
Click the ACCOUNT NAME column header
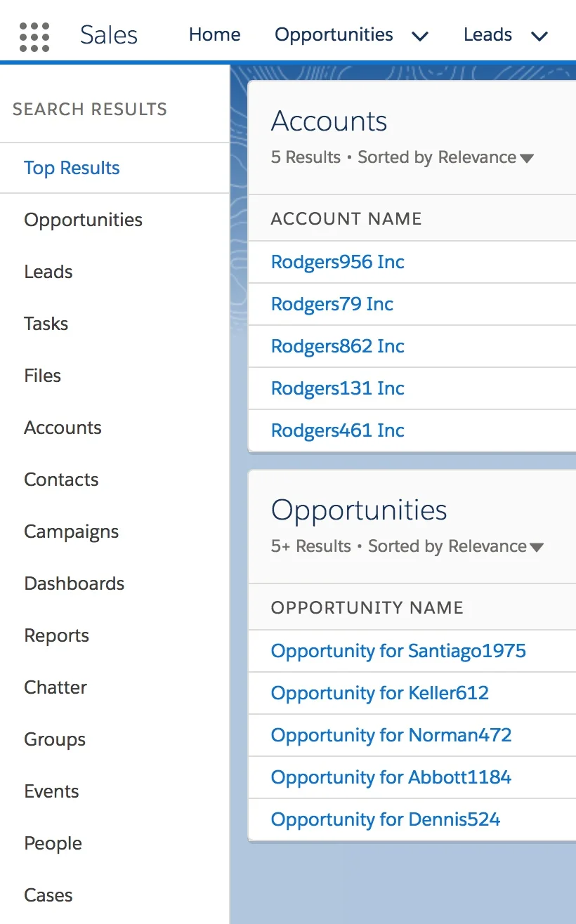coord(346,218)
